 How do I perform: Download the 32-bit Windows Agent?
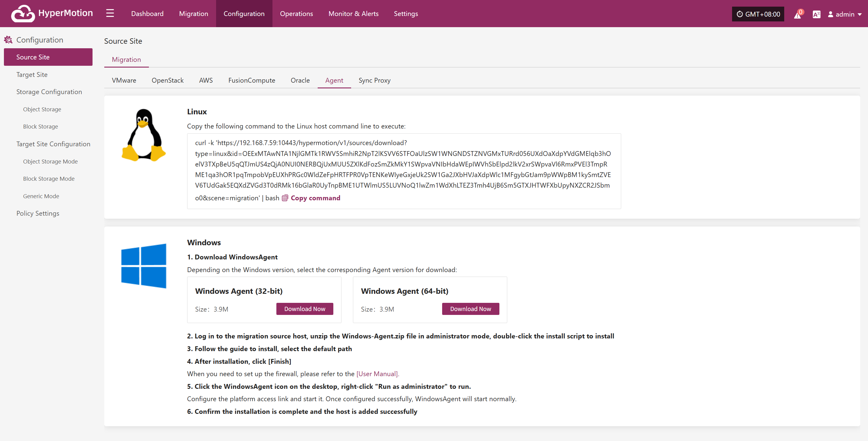[x=305, y=309]
